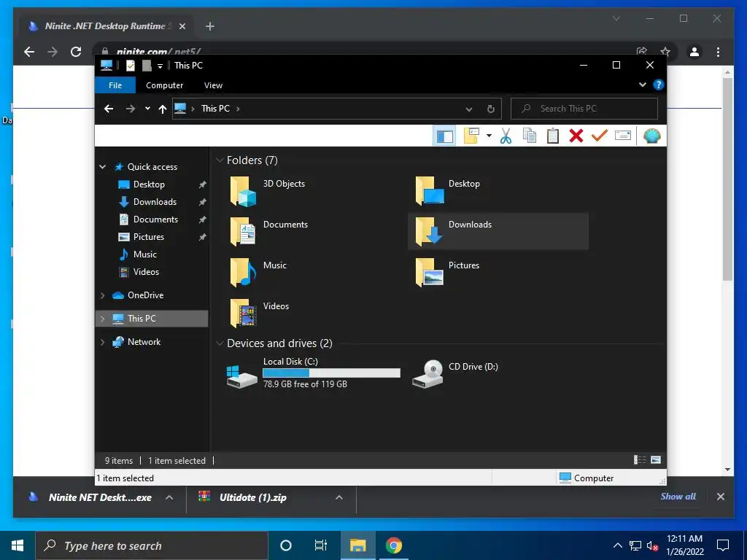Click the shell globe icon in toolbar
Image resolution: width=747 pixels, height=560 pixels.
pos(651,136)
